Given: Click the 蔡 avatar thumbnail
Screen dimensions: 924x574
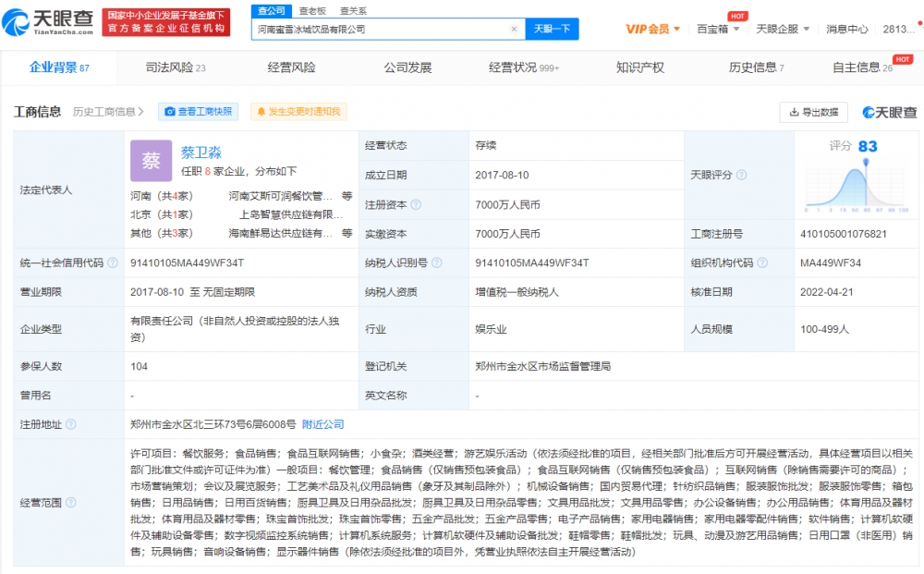Looking at the screenshot, I should click(151, 160).
